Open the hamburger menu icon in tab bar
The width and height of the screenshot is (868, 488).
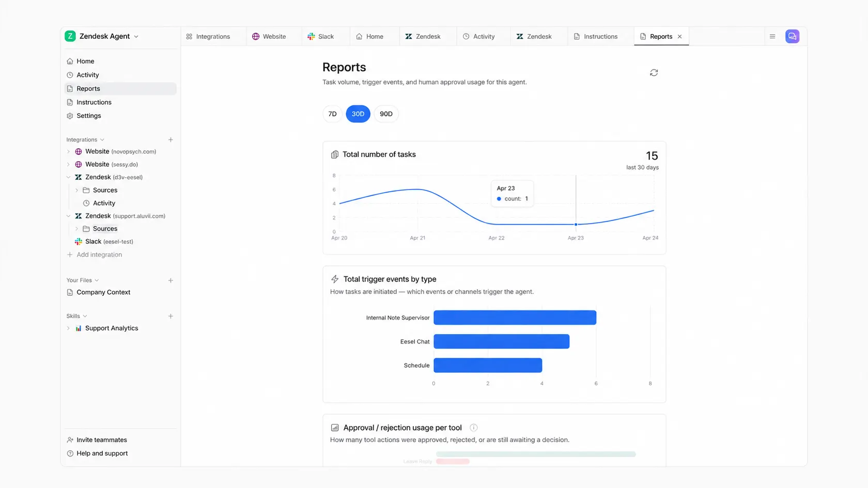pyautogui.click(x=772, y=37)
